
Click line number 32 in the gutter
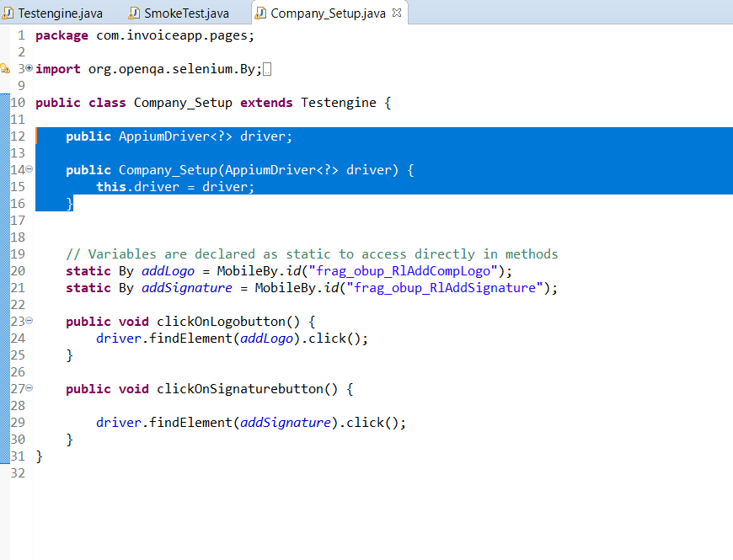[18, 472]
